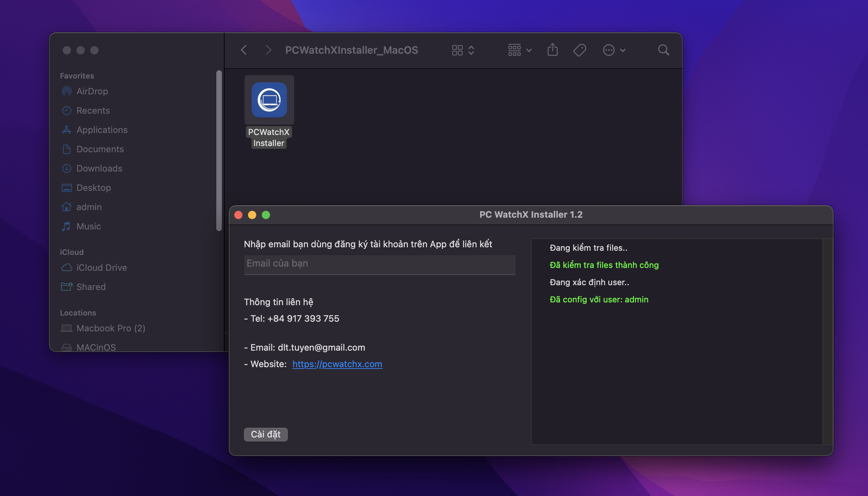The image size is (868, 496).
Task: Expand the group-by dropdown chevron
Action: point(529,50)
